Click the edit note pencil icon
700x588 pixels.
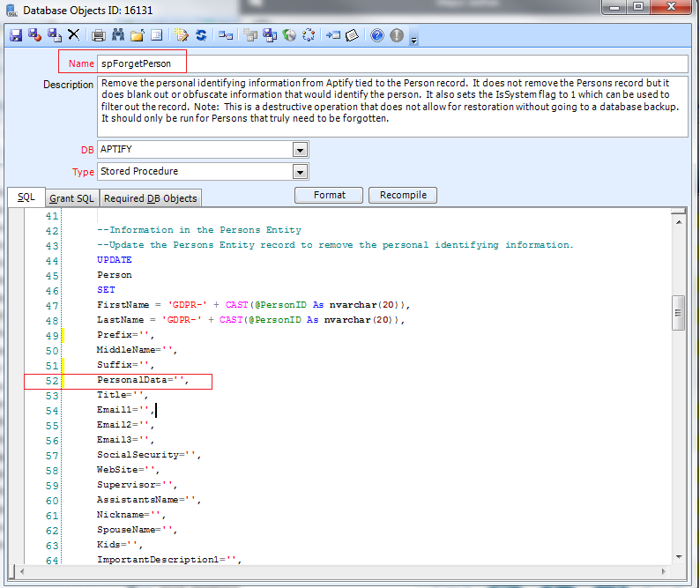tap(182, 35)
